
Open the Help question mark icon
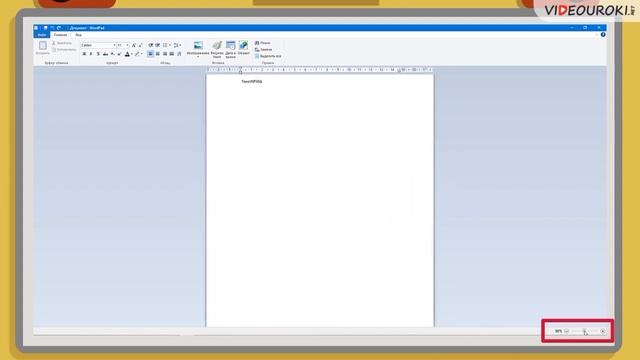pyautogui.click(x=603, y=35)
